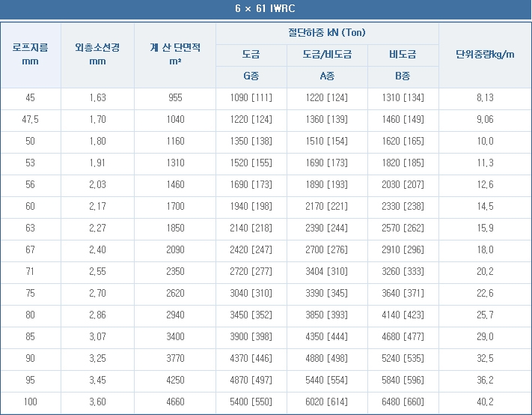Click the 'B종' grade header
Viewport: 532px width, 415px height.
(x=403, y=76)
